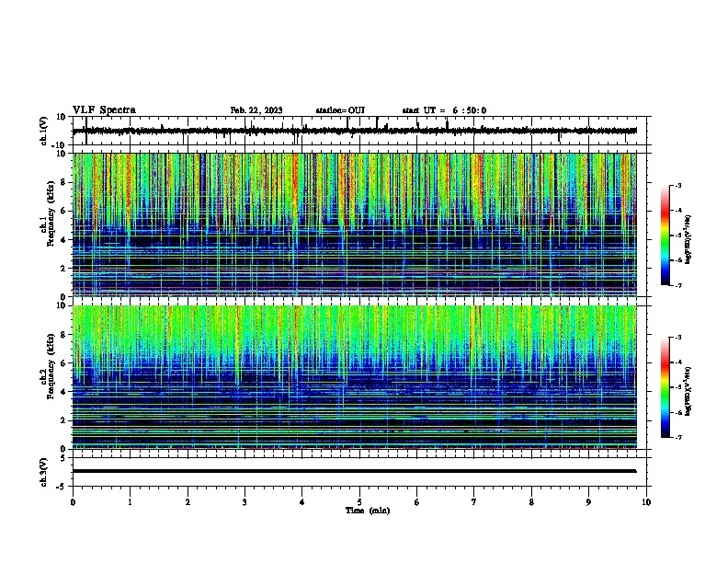Click the time axis tick label "1"
Viewport: 728px width, 563px height.
(x=130, y=502)
